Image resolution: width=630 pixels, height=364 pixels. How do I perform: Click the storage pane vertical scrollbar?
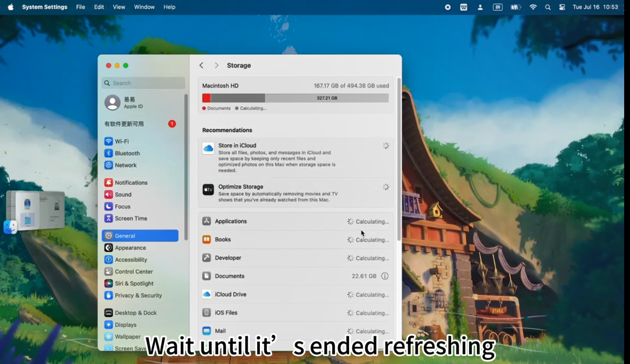(399, 160)
